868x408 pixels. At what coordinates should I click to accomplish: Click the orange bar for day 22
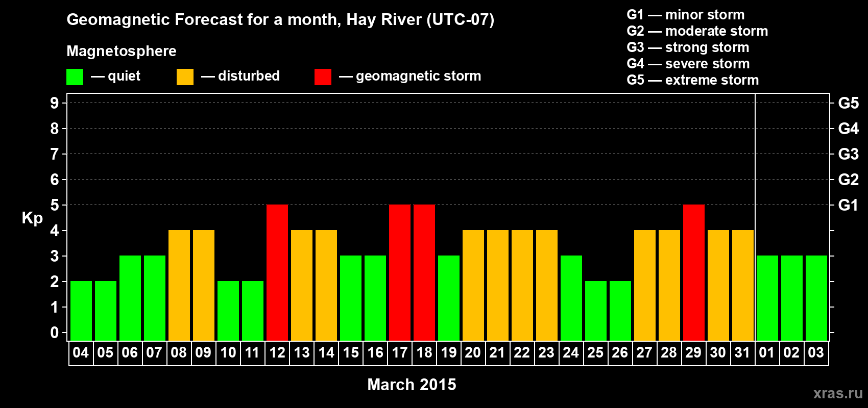tap(522, 285)
